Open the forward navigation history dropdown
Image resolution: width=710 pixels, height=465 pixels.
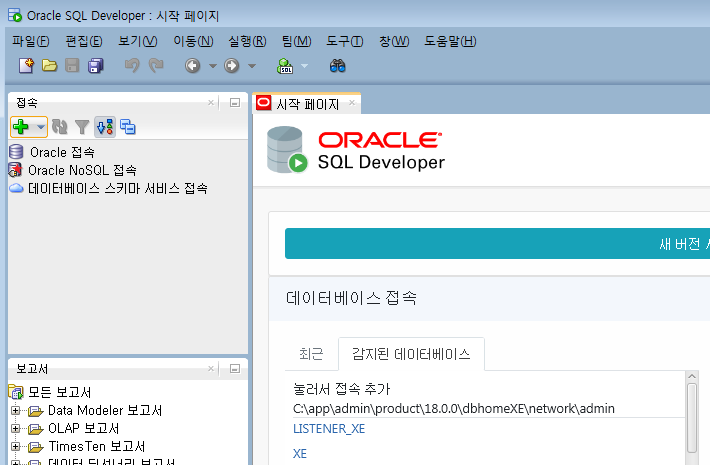[252, 66]
